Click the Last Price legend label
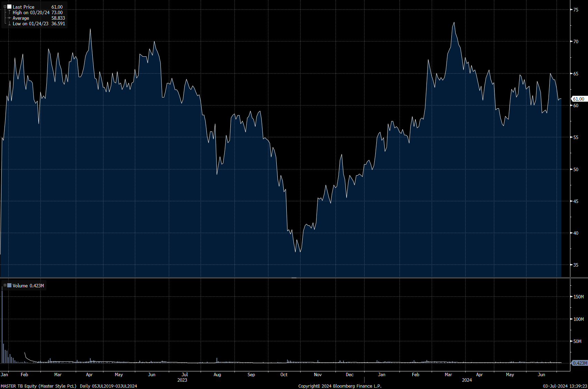This screenshot has height=389, width=588. coord(24,7)
